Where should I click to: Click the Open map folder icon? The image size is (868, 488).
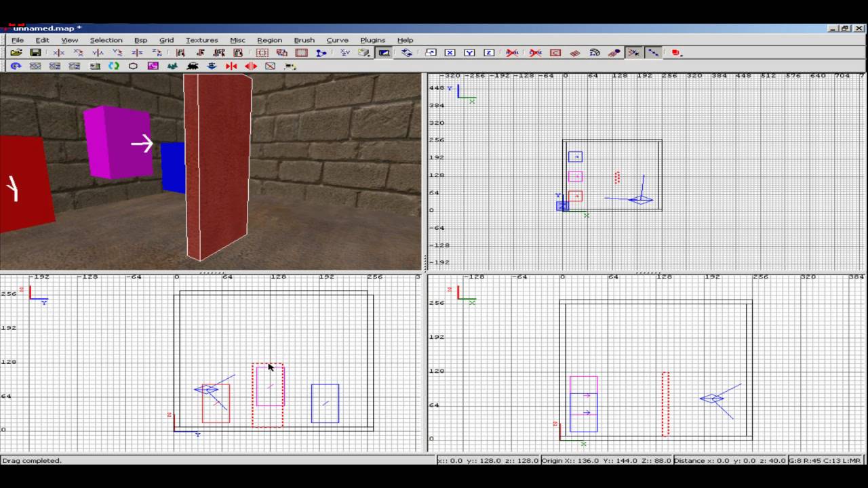(x=16, y=53)
